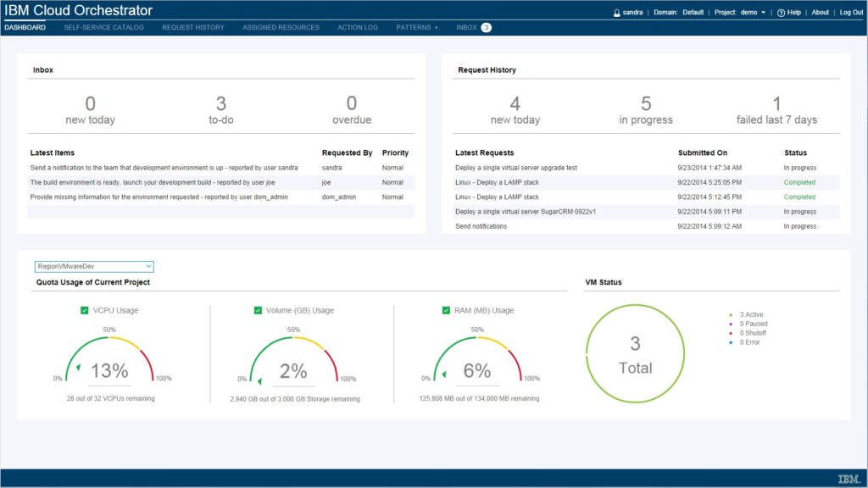
Task: Click the Log Out link
Action: tap(850, 12)
